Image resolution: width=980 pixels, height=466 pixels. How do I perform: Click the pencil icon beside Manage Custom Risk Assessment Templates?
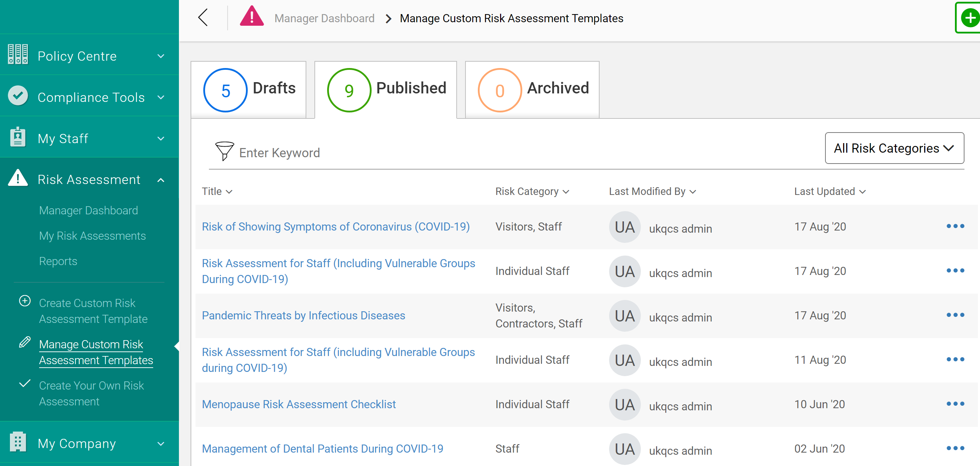click(24, 342)
